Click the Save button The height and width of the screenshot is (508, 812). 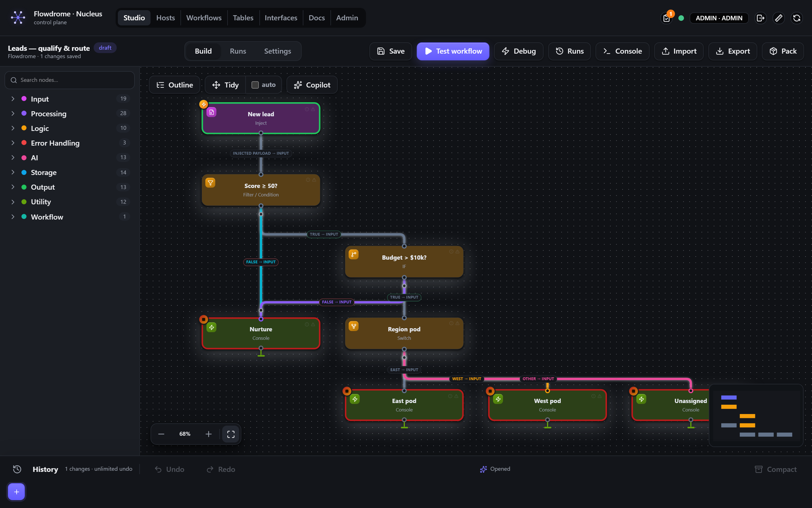(x=390, y=51)
